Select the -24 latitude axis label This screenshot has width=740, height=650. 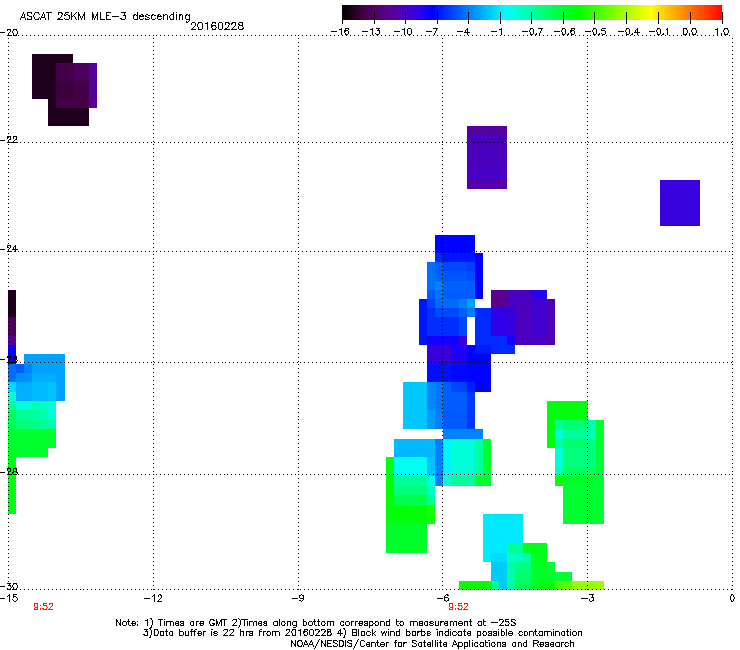click(x=9, y=248)
